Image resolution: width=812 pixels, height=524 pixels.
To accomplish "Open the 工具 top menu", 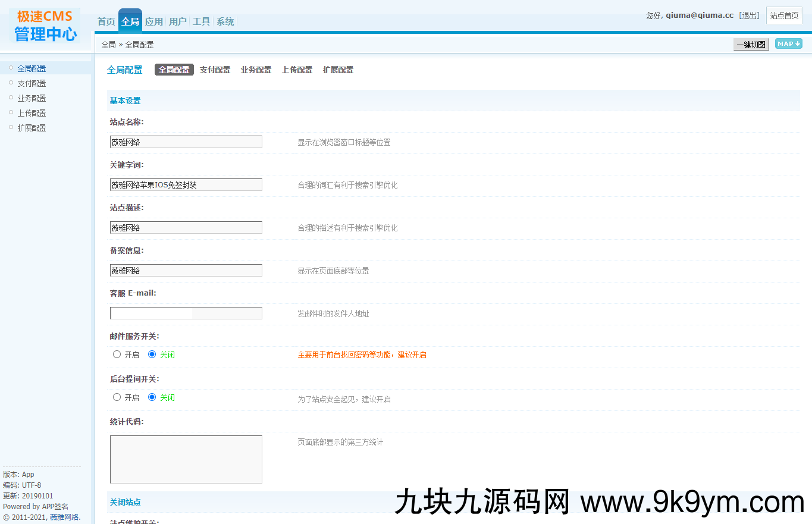I will (x=201, y=21).
